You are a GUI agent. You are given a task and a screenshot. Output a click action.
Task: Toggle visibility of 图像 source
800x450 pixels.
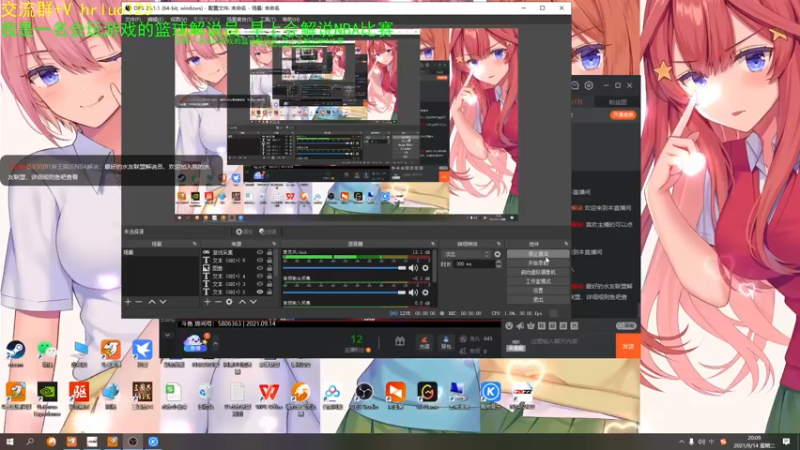pyautogui.click(x=260, y=268)
